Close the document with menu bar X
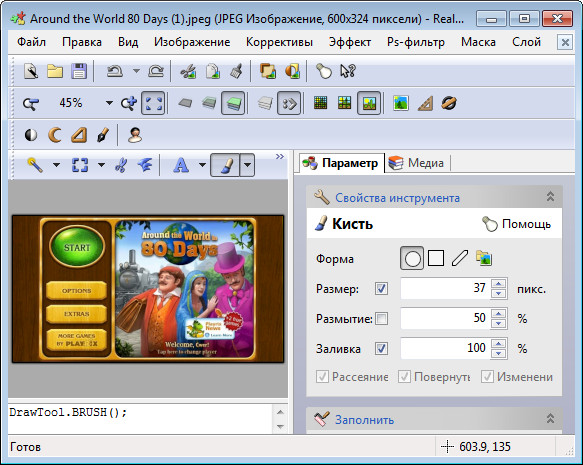This screenshot has height=465, width=583. pyautogui.click(x=565, y=42)
